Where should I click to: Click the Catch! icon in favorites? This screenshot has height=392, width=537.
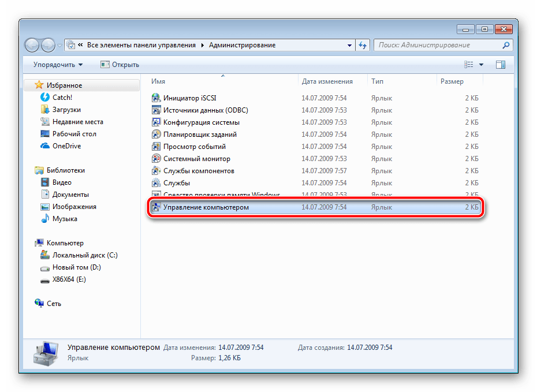pyautogui.click(x=45, y=97)
